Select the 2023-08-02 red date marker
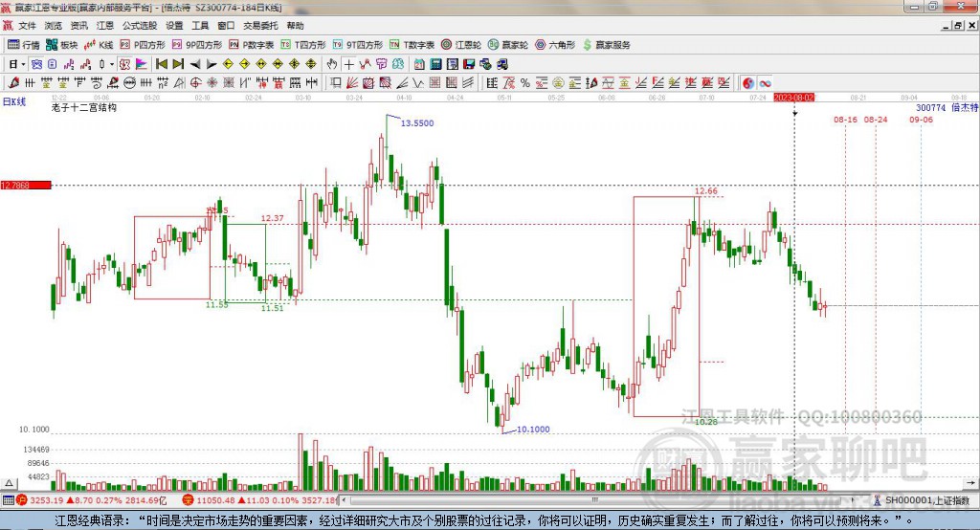The image size is (980, 530). click(793, 98)
